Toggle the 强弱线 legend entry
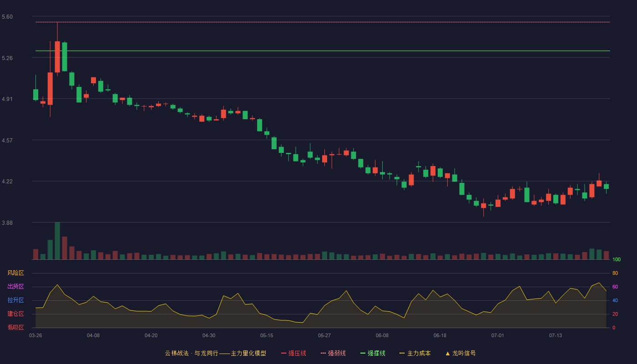This screenshot has height=364, width=637. (333, 353)
